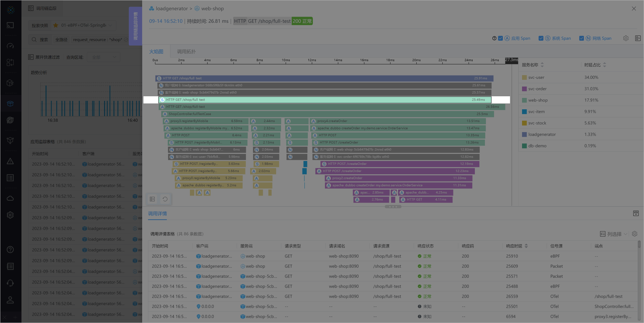Sort the 时延占比 column

(x=604, y=65)
